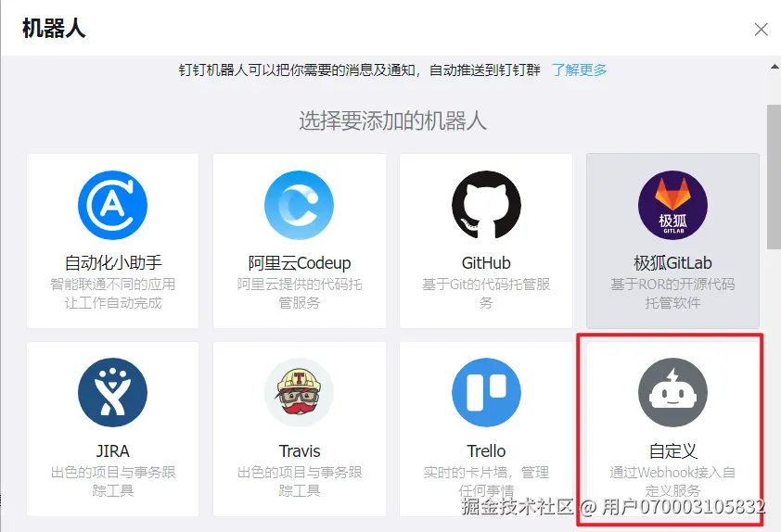Click description 实时的卡片墙，管理任何事情
The width and height of the screenshot is (781, 532).
click(486, 481)
